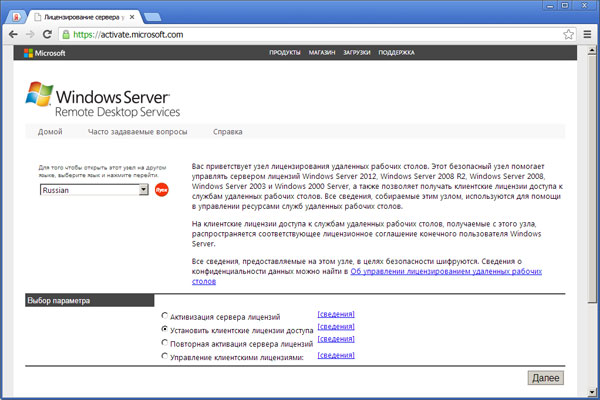
Task: Click the scrollbar up arrow
Action: (x=592, y=50)
